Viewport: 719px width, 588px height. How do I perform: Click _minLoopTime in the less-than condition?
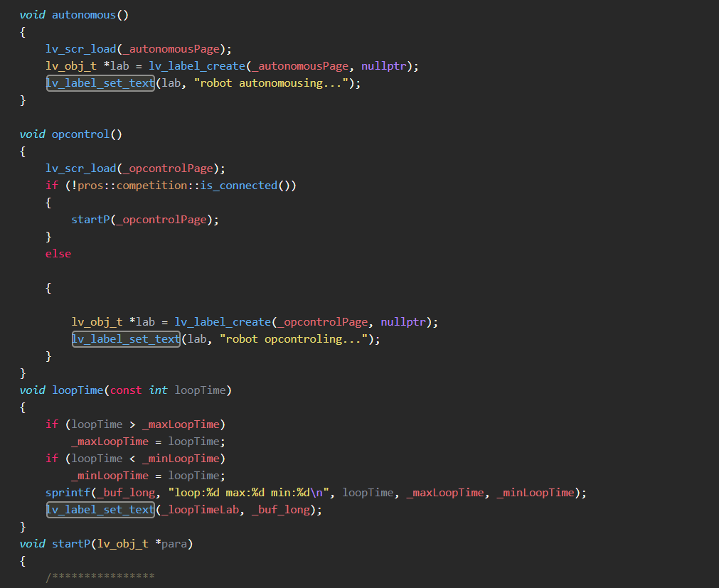[x=181, y=459]
